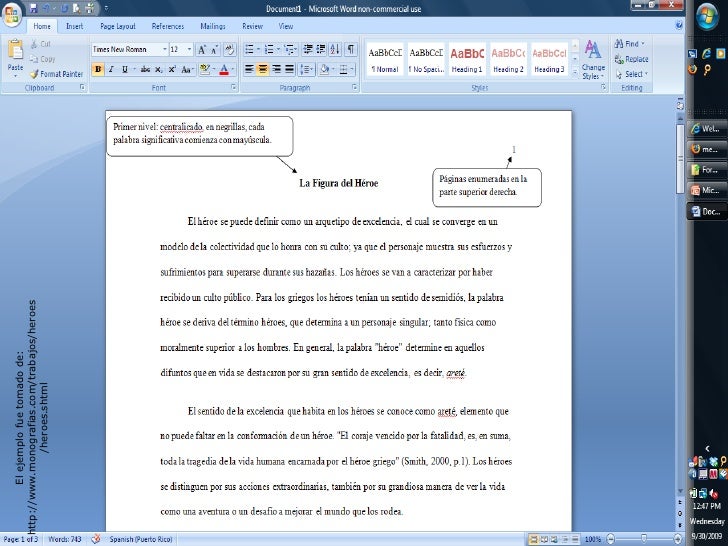The width and height of the screenshot is (728, 546).
Task: Click the font color swatch
Action: point(224,69)
